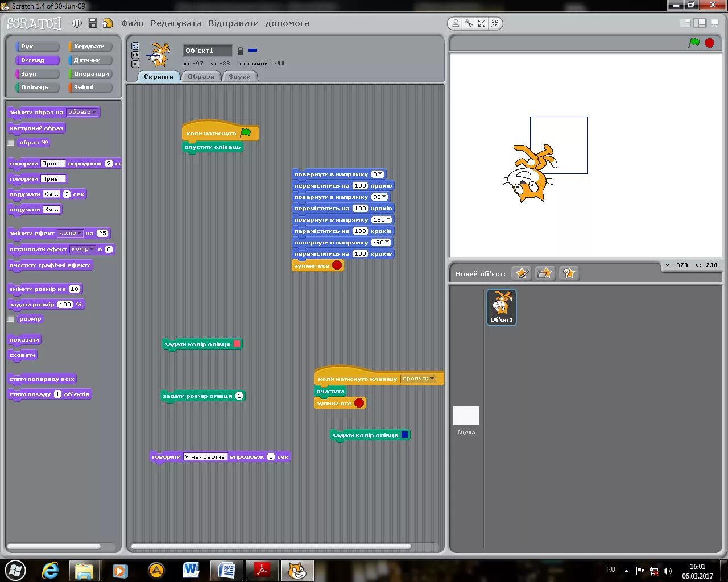Click the save project floppy icon
The width and height of the screenshot is (728, 582).
point(93,23)
